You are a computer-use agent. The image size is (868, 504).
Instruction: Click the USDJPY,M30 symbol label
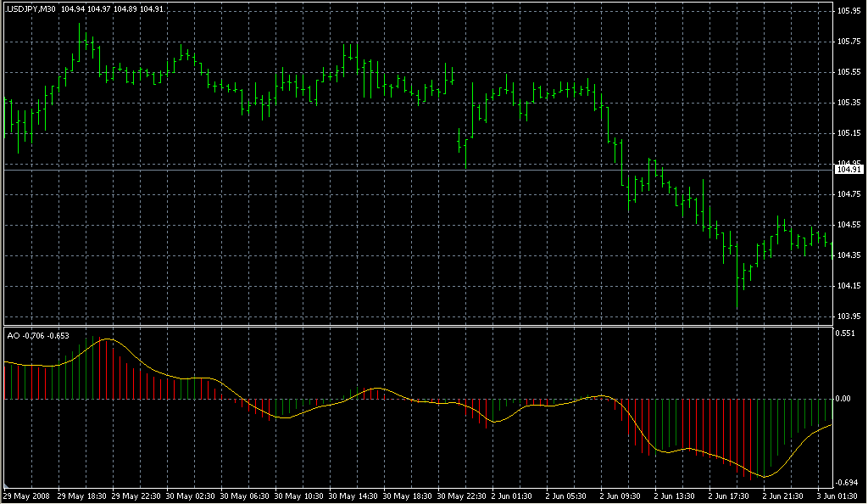[x=31, y=8]
